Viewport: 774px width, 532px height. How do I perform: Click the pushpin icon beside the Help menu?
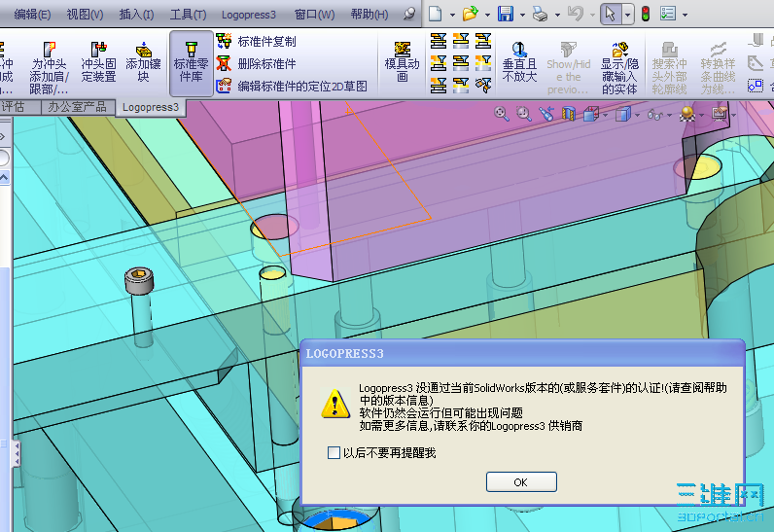click(409, 14)
